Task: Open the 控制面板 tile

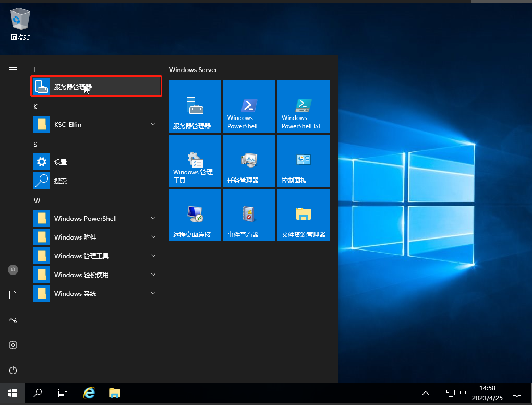Action: (303, 161)
